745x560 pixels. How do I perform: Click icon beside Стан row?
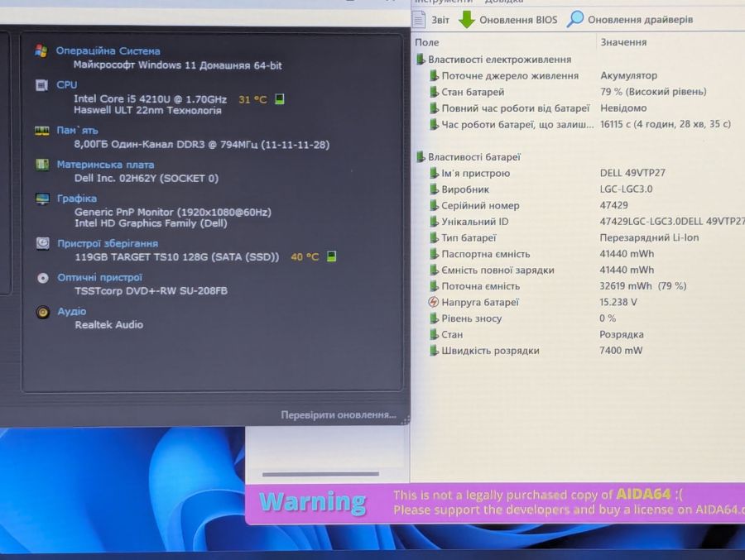[x=434, y=334]
